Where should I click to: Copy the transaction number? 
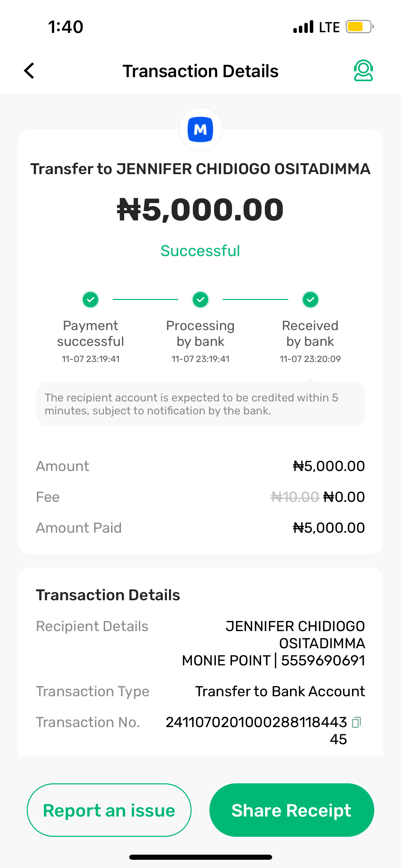point(356,722)
